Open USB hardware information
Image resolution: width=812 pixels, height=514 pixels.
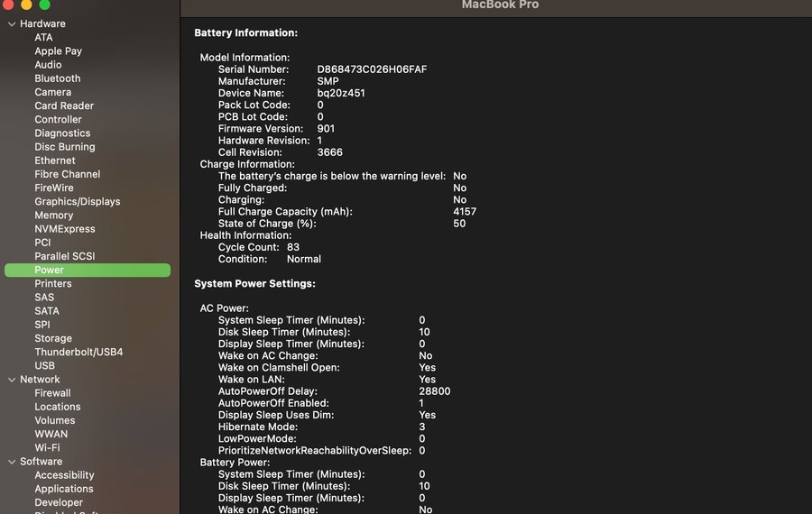click(44, 365)
